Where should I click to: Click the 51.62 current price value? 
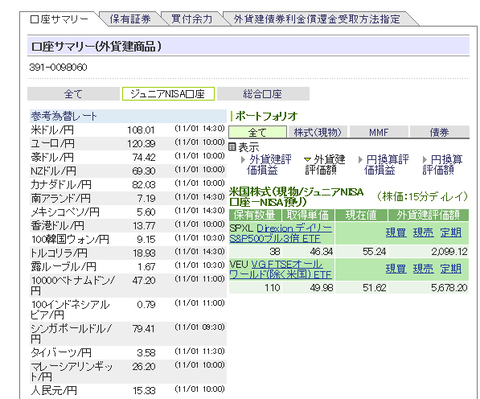(374, 287)
